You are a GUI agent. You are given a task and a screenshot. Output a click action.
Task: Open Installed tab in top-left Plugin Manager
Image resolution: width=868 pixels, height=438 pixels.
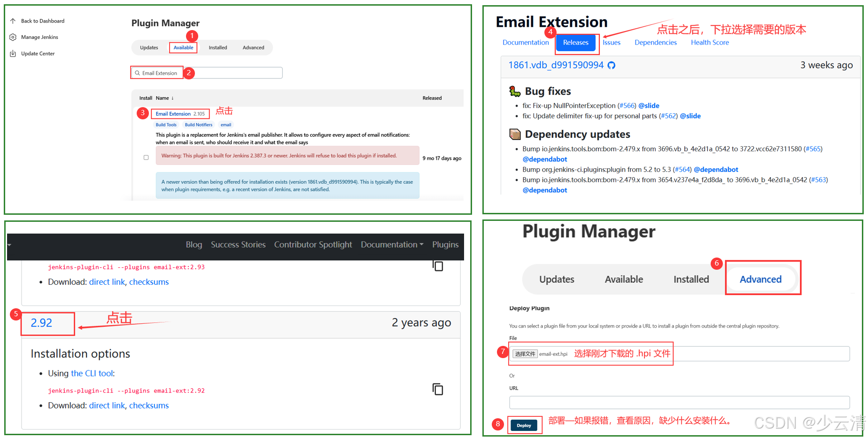click(x=218, y=47)
